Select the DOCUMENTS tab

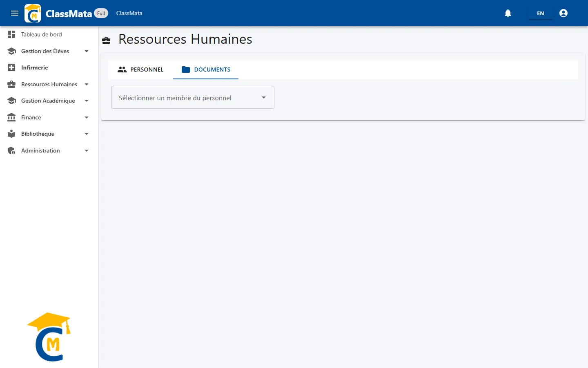pos(206,70)
